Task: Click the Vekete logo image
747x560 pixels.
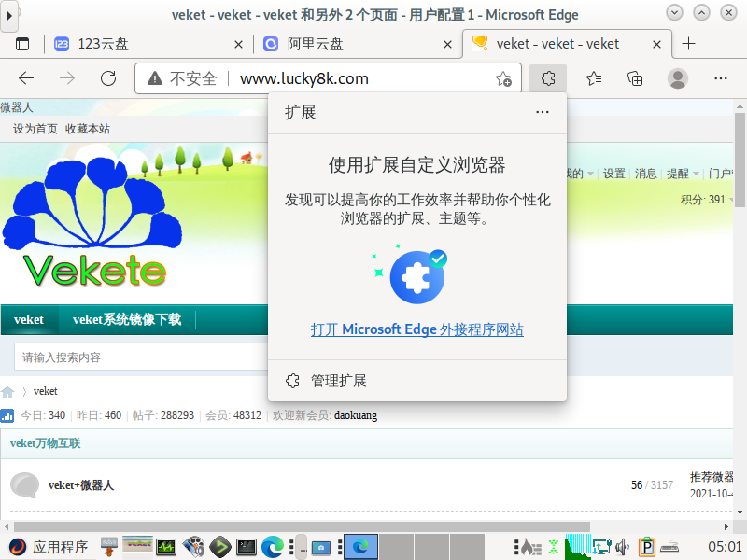Action: 92,221
